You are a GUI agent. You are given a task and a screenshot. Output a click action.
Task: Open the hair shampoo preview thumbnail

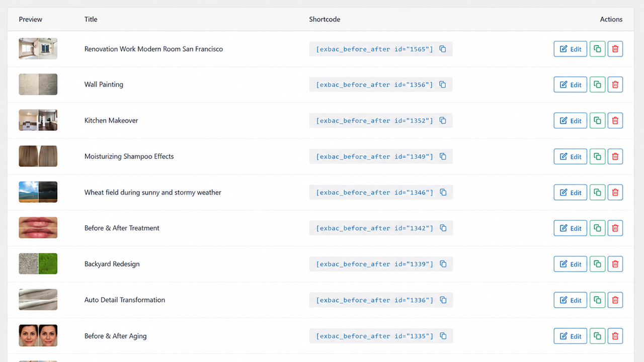click(38, 156)
